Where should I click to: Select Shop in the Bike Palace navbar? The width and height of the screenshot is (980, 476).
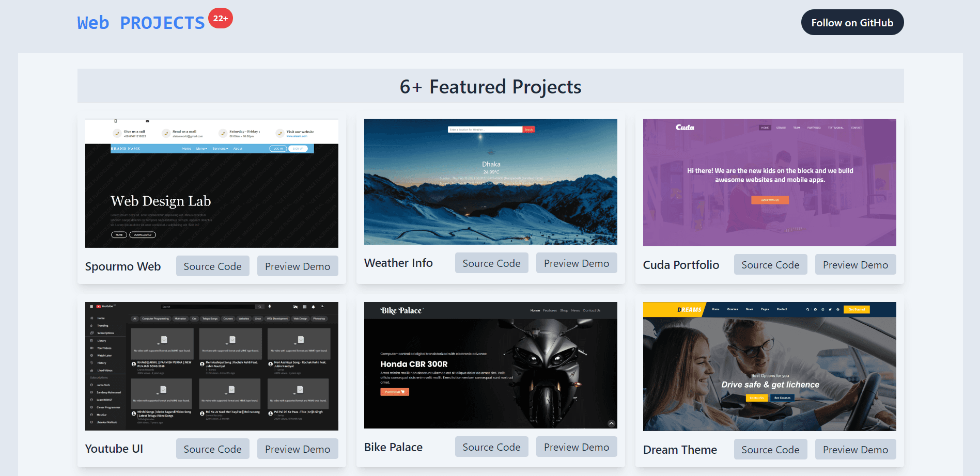[x=564, y=310]
